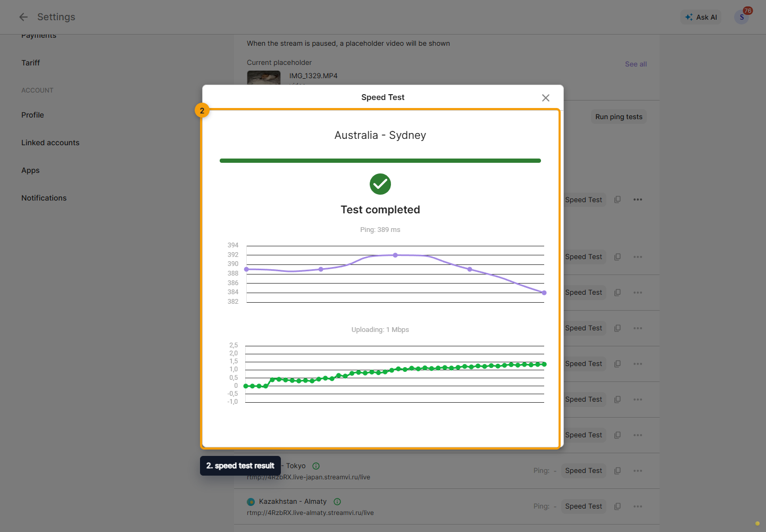Click the ACCOUNT sidebar heading

(37, 90)
